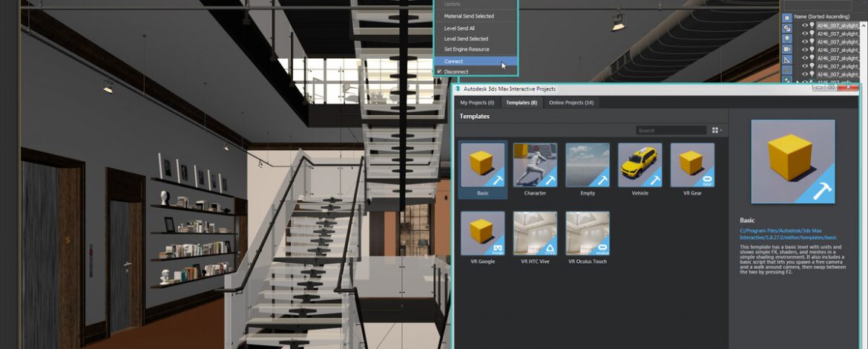868x349 pixels.
Task: Toggle space warps display filter (waves icon)
Action: 787,70
